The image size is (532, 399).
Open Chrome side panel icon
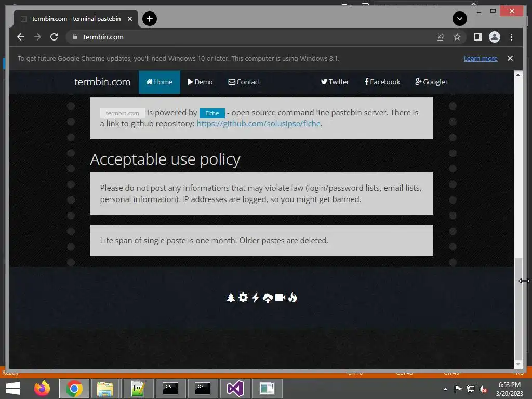[478, 37]
